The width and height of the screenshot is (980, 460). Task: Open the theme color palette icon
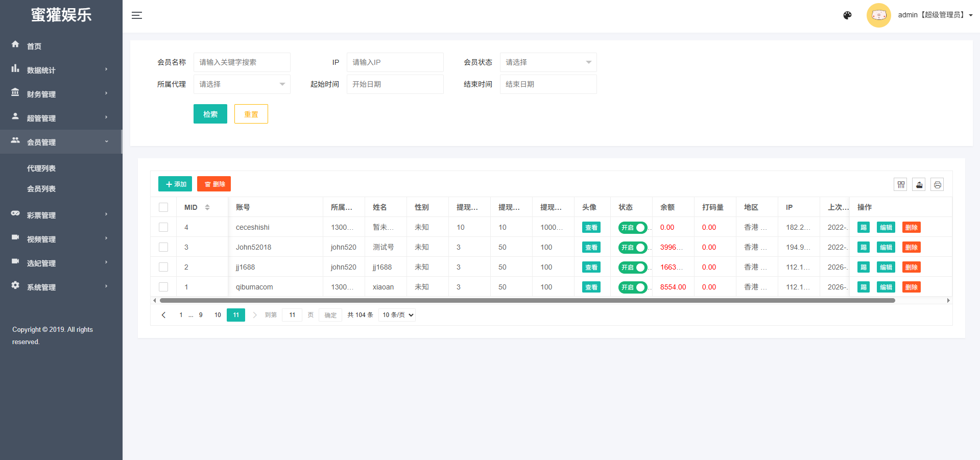coord(847,15)
